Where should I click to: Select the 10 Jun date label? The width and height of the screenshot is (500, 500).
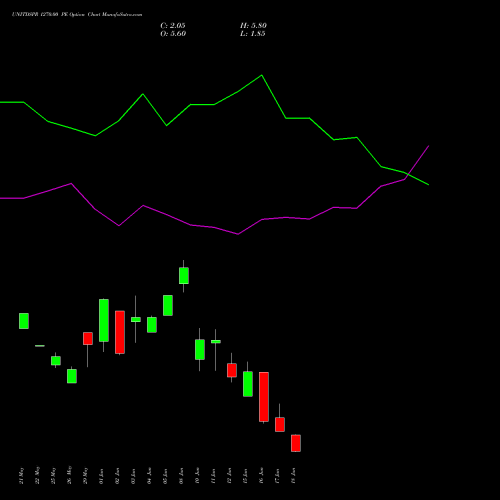[x=198, y=476]
